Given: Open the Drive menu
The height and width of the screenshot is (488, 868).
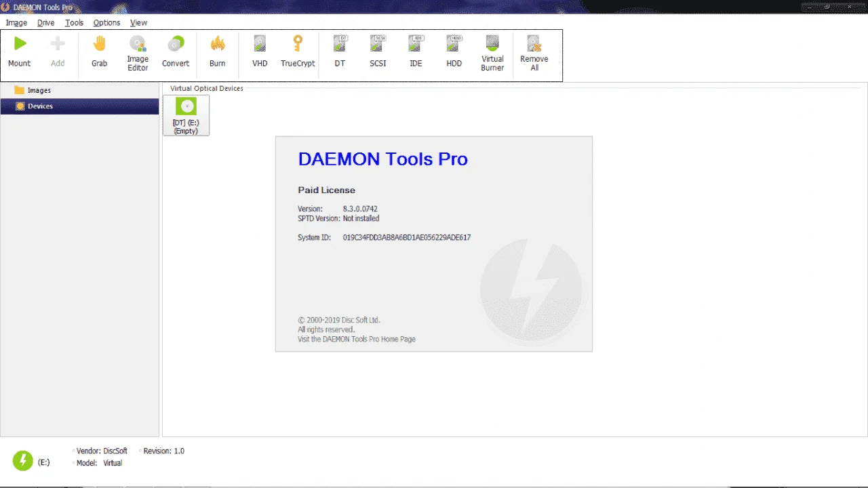Looking at the screenshot, I should [45, 22].
